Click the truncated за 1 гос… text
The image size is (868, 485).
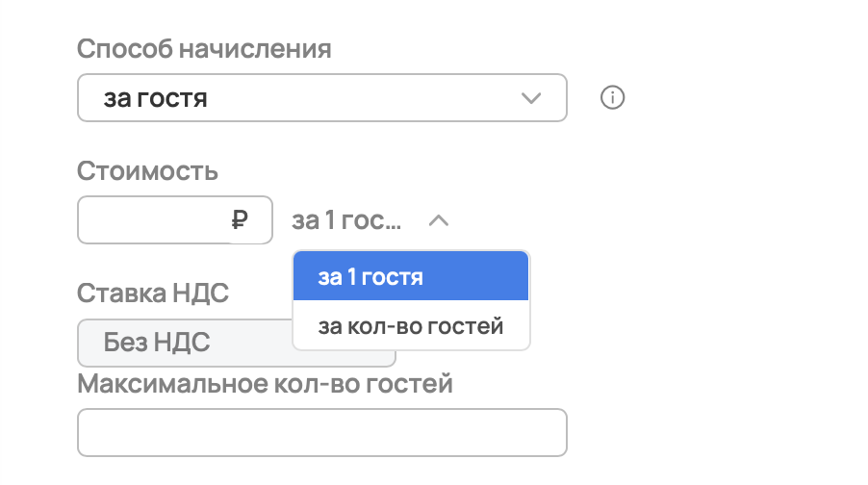346,220
